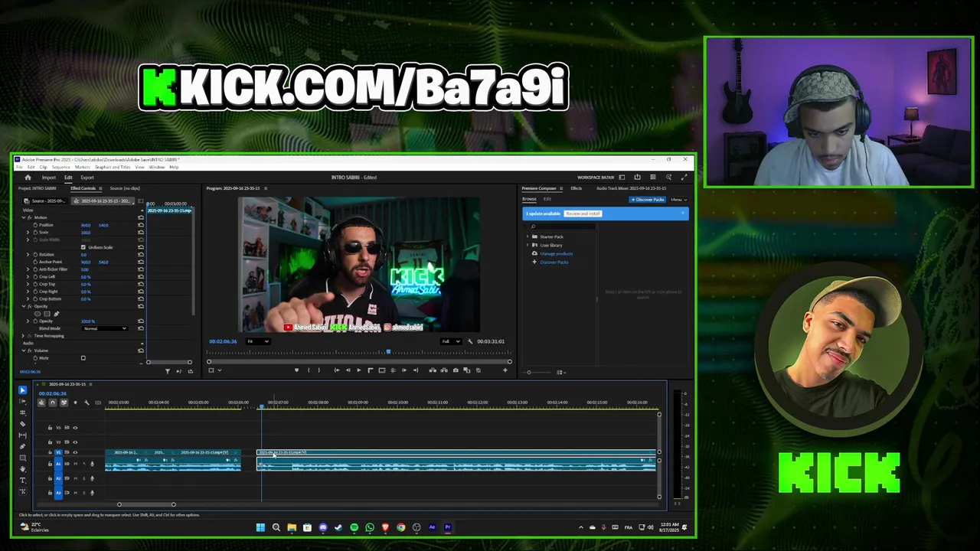980x551 pixels.
Task: Expand the Scale property
Action: [x=28, y=233]
